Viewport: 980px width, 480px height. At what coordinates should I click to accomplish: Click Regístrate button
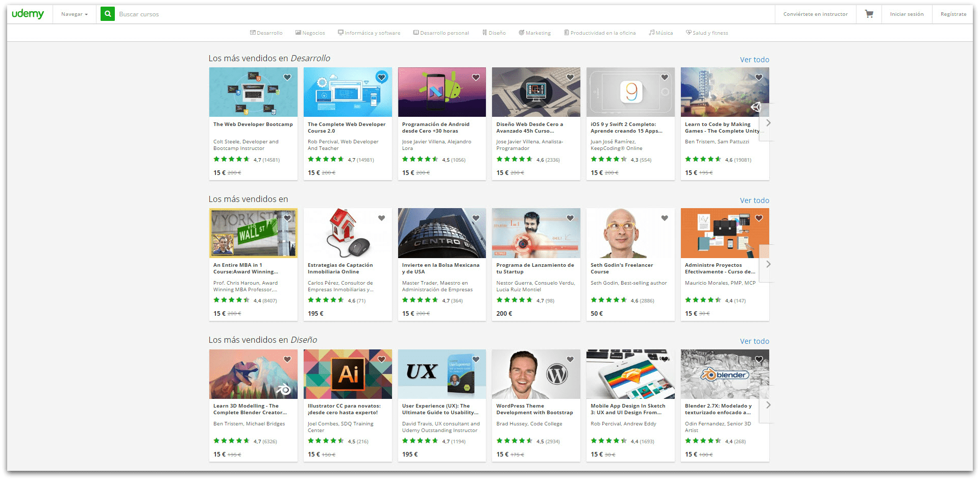click(x=953, y=14)
